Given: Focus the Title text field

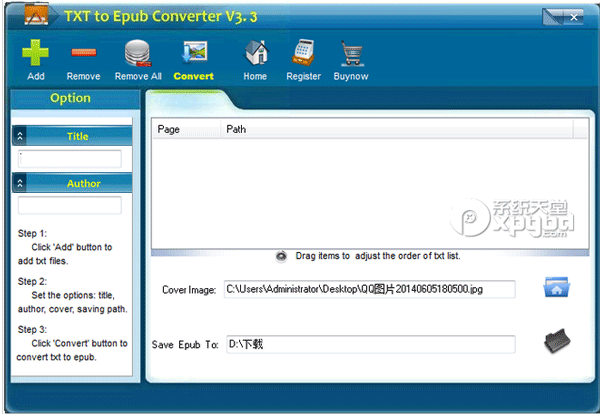Looking at the screenshot, I should tap(70, 159).
